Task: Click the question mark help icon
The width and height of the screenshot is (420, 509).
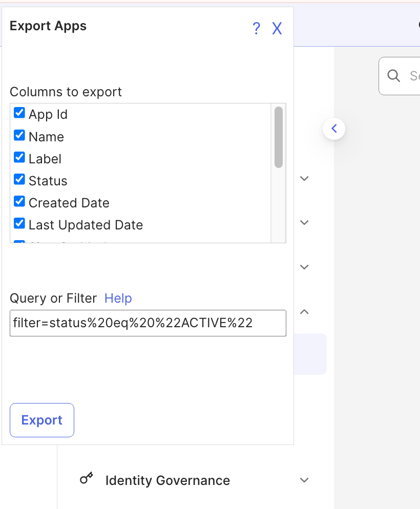Action: coord(257,29)
